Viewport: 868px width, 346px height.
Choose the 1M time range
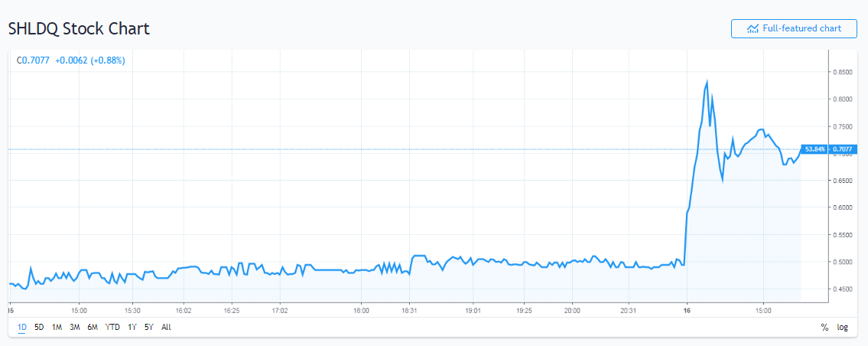pyautogui.click(x=57, y=327)
